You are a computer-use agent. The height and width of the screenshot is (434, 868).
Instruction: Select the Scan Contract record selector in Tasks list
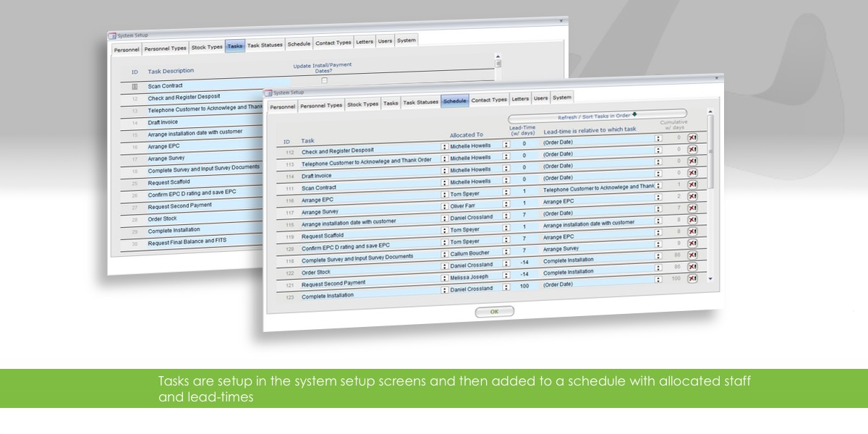click(134, 86)
